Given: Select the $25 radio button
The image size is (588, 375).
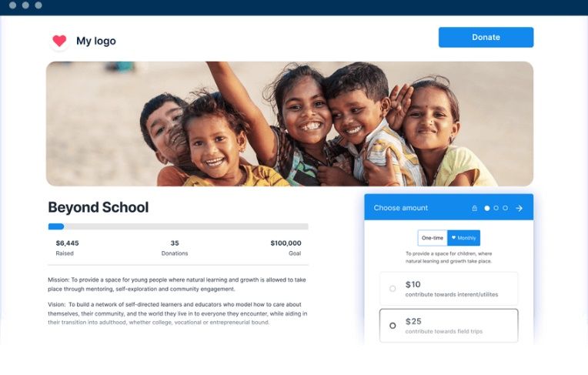Looking at the screenshot, I should click(x=393, y=326).
